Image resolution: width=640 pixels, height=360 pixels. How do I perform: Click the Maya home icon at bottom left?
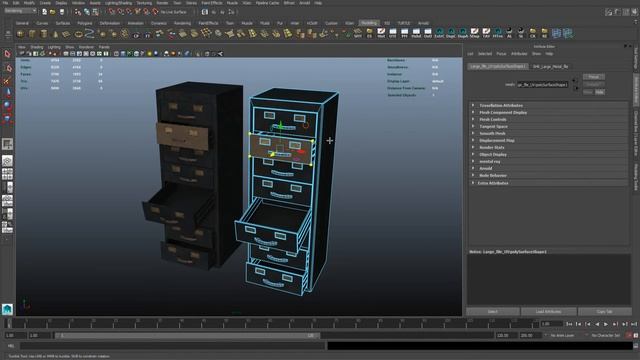coord(7,309)
